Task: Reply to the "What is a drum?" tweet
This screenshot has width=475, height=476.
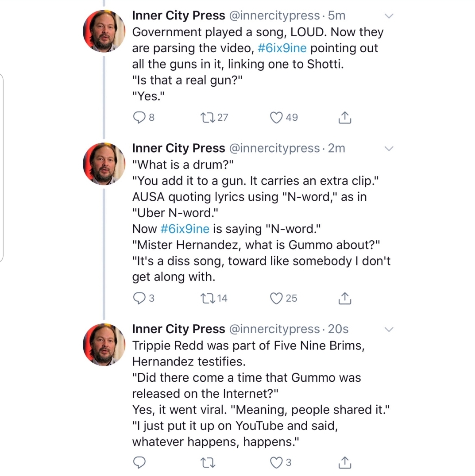Action: click(x=139, y=299)
